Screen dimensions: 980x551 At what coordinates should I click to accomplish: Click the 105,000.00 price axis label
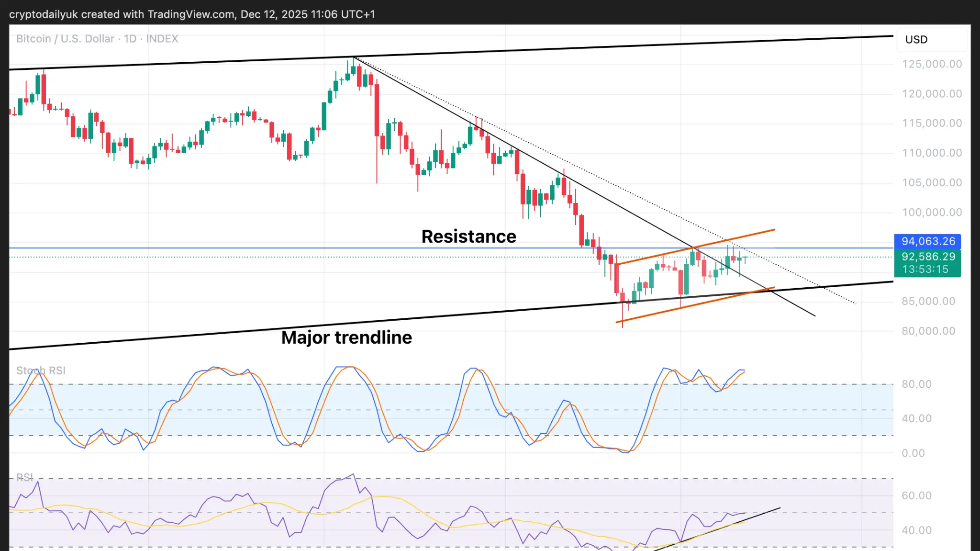point(931,183)
